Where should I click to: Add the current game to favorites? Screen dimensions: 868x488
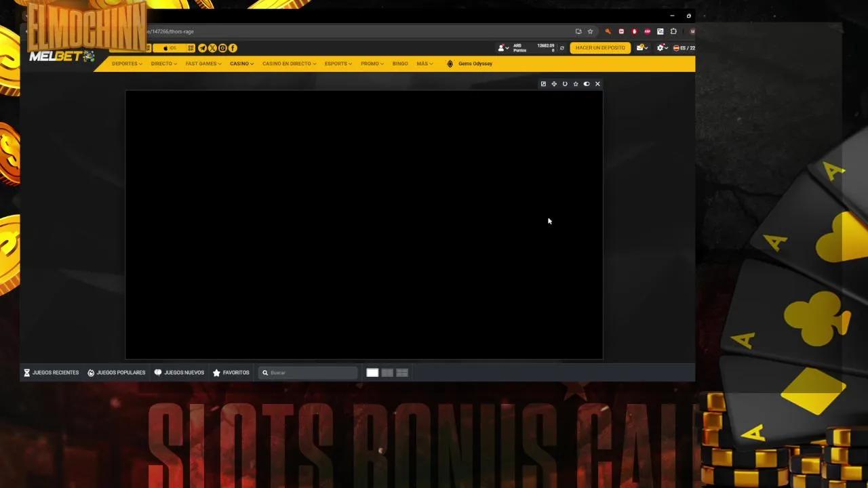pyautogui.click(x=576, y=83)
